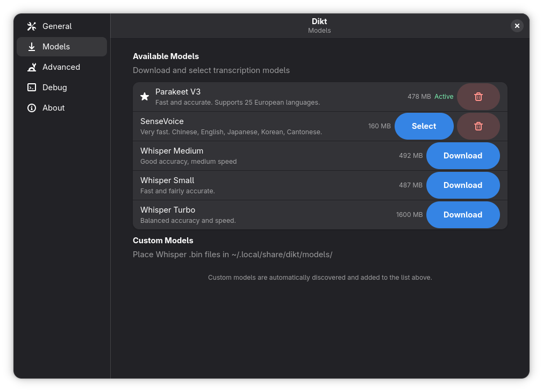Click the Advanced sidebar icon
The height and width of the screenshot is (392, 543).
tap(32, 67)
